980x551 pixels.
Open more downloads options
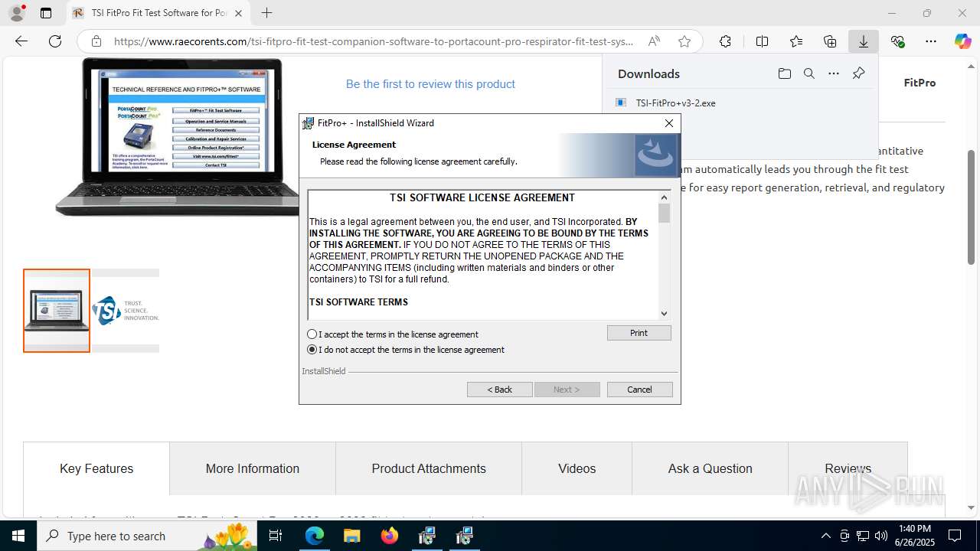(834, 73)
